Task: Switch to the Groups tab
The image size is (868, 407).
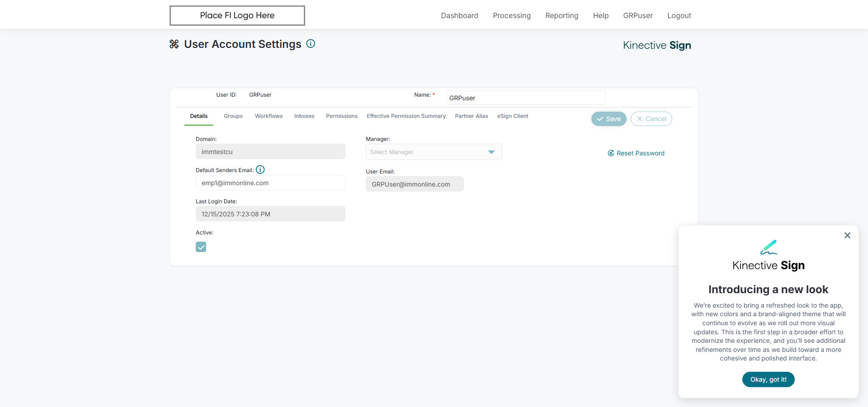Action: click(233, 116)
